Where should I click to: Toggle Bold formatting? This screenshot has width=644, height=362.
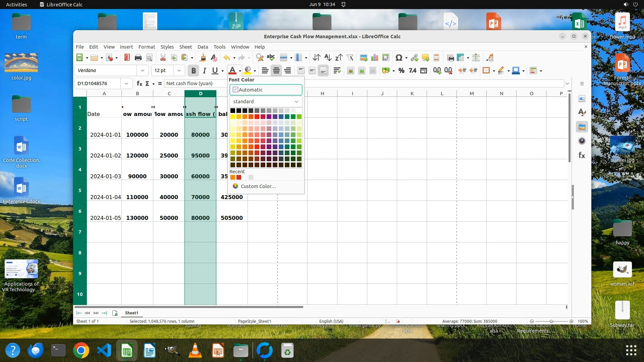(x=193, y=70)
